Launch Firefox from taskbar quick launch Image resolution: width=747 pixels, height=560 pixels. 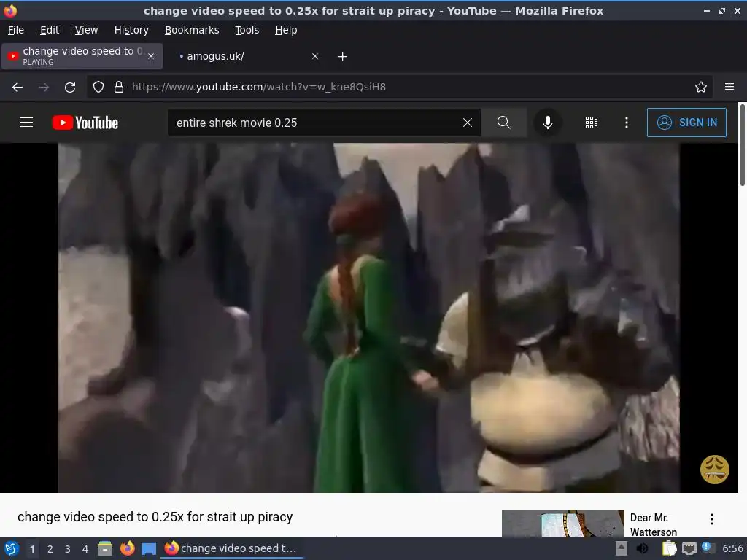(127, 548)
